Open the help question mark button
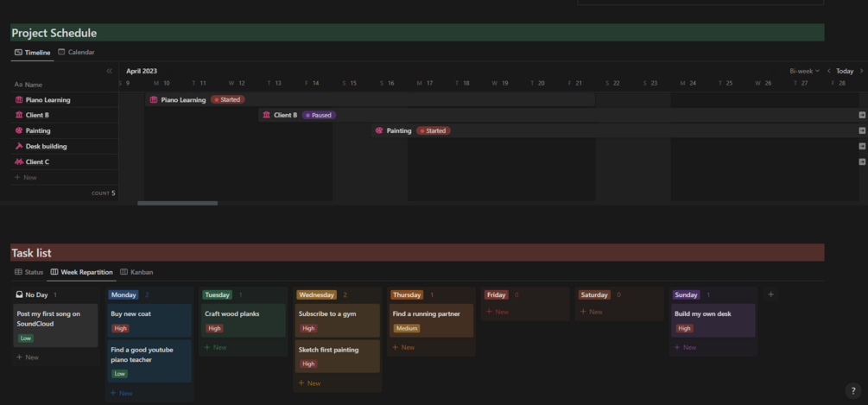 pos(853,390)
